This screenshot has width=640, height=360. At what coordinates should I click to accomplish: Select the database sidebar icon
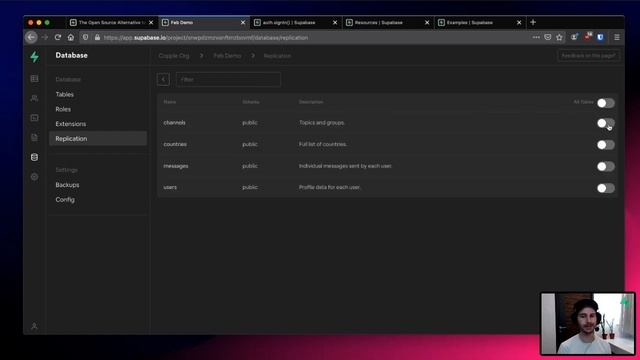[x=34, y=157]
